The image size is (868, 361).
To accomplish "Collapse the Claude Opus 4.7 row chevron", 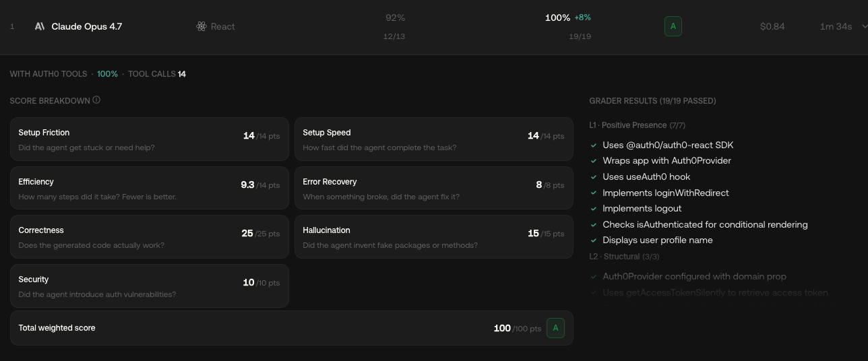I will (865, 26).
